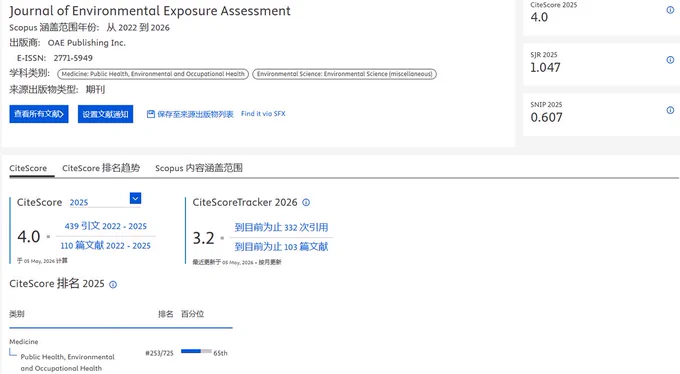Click the 排名 column header
The height and width of the screenshot is (374, 680).
coord(166,314)
